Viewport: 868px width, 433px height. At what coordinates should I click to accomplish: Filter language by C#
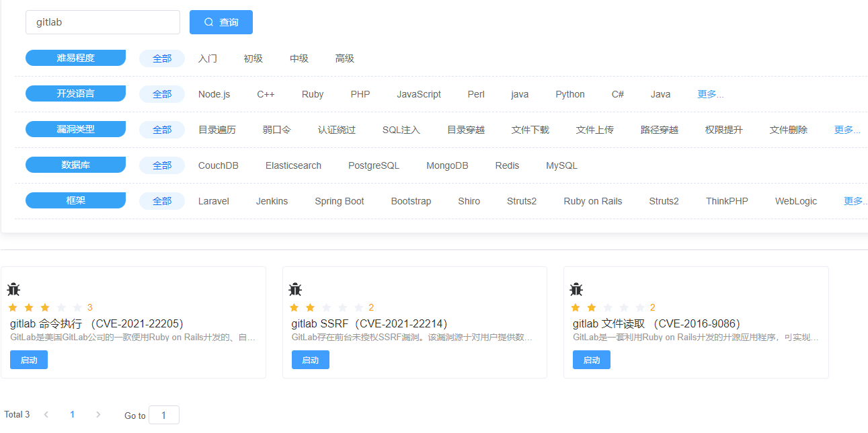tap(618, 94)
